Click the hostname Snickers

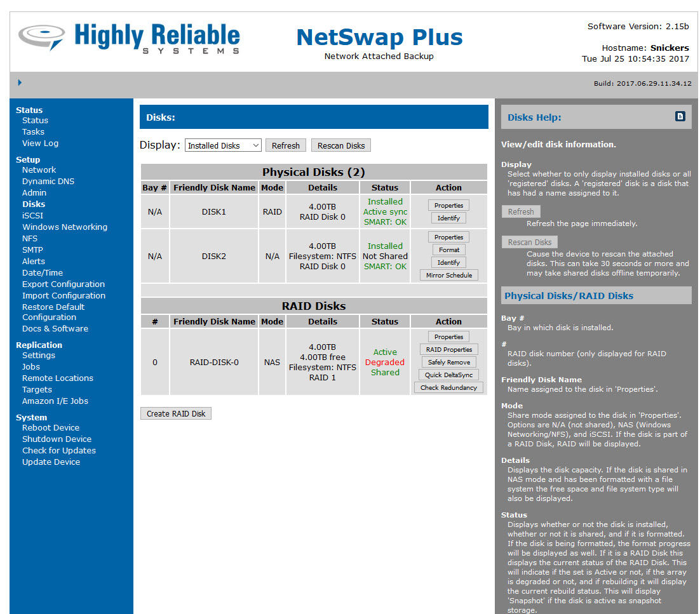click(x=670, y=48)
